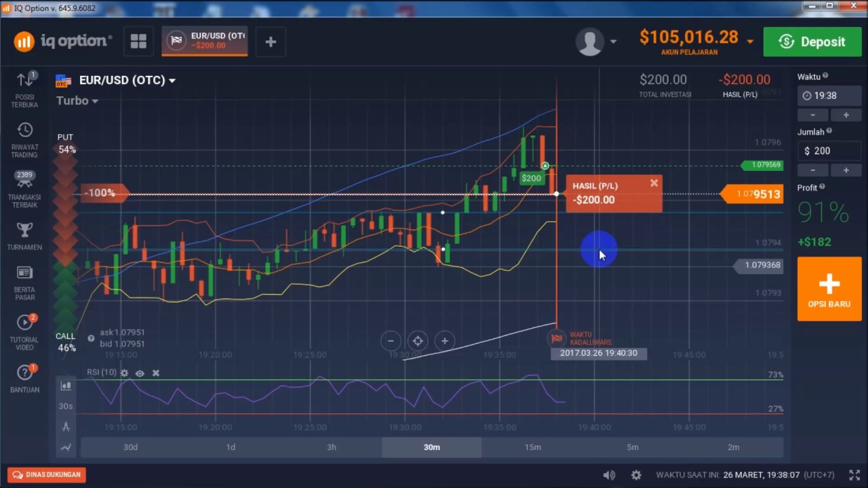This screenshot has height=488, width=868.
Task: Increase expiry time with plus
Action: [846, 115]
